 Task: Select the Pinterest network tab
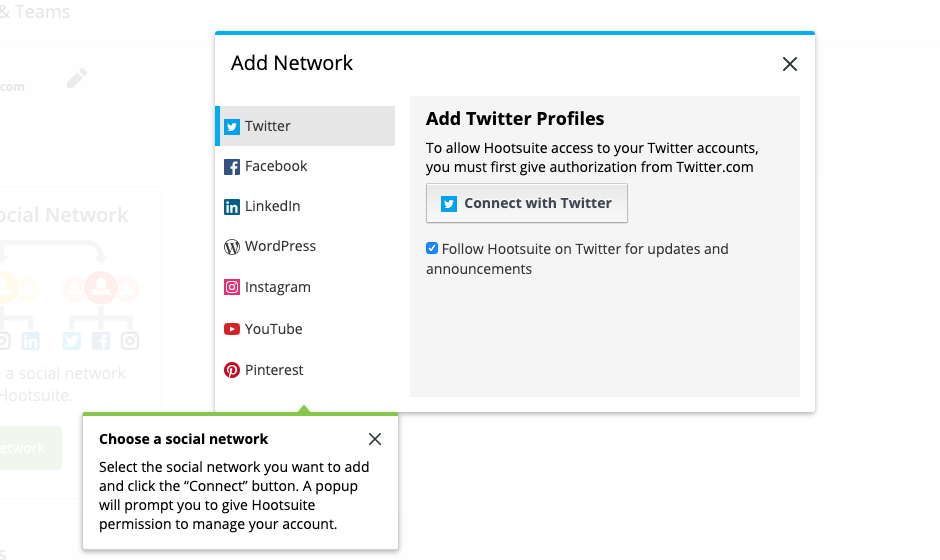coord(305,370)
